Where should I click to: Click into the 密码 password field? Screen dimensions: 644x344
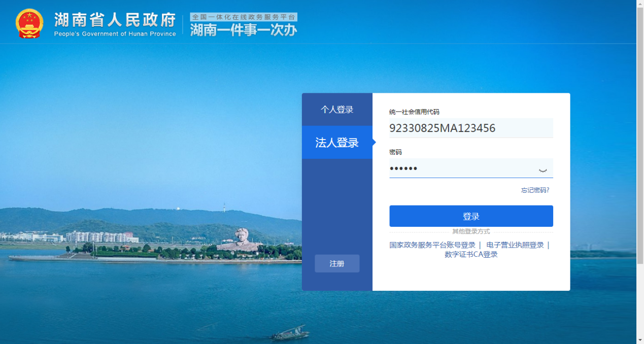(462, 168)
